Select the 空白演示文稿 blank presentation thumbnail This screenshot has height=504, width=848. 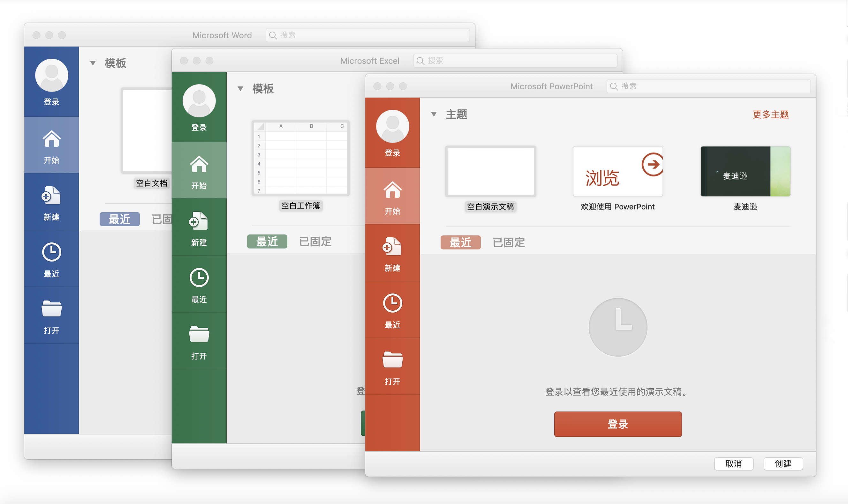point(490,172)
